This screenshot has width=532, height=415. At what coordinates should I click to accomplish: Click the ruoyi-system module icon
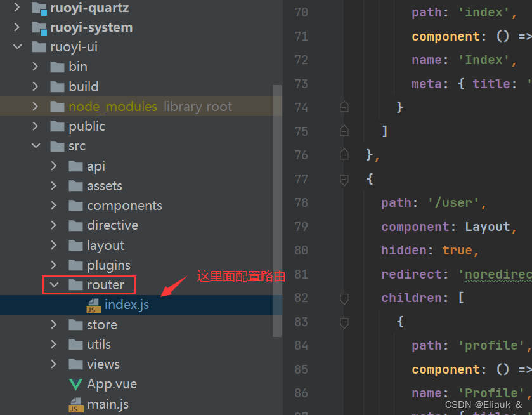pyautogui.click(x=39, y=28)
